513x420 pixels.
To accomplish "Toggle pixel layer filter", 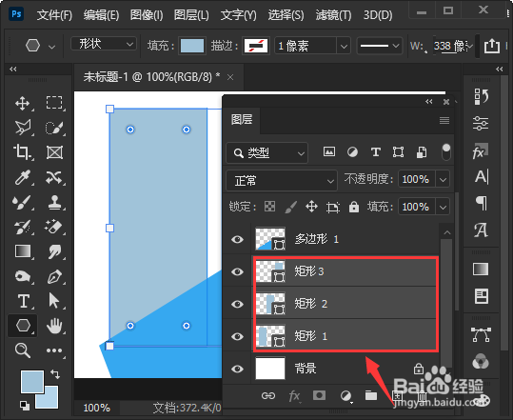I will click(328, 151).
